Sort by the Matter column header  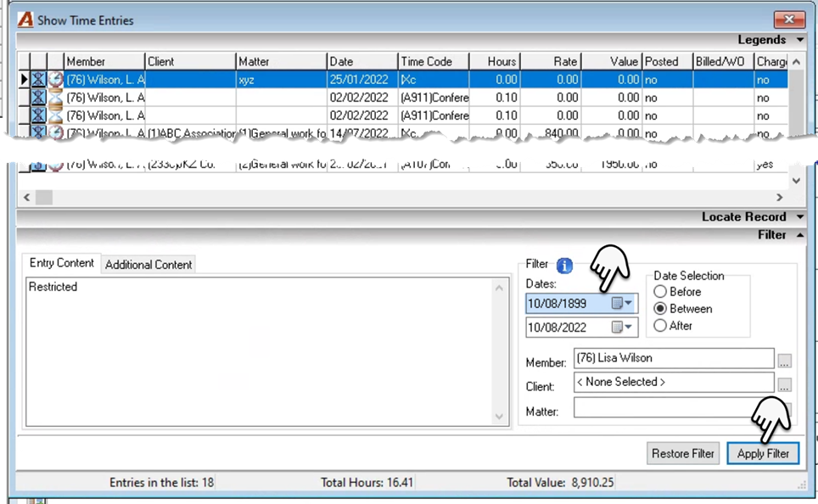pos(282,62)
